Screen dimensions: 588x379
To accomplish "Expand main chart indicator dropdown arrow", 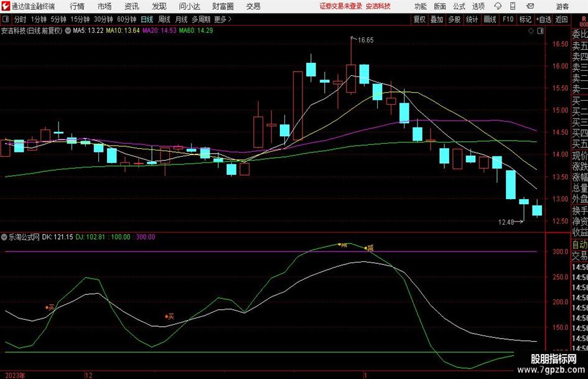I will [x=68, y=30].
